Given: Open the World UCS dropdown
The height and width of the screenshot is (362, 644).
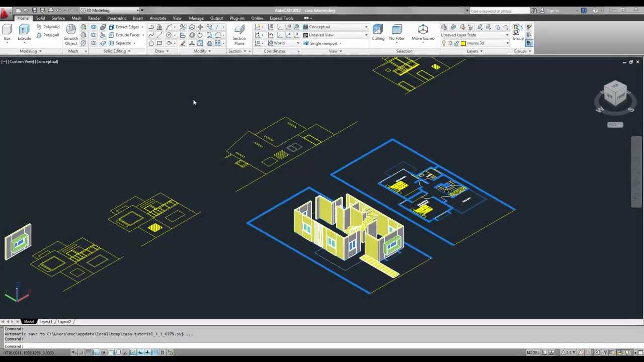Looking at the screenshot, I should click(283, 43).
